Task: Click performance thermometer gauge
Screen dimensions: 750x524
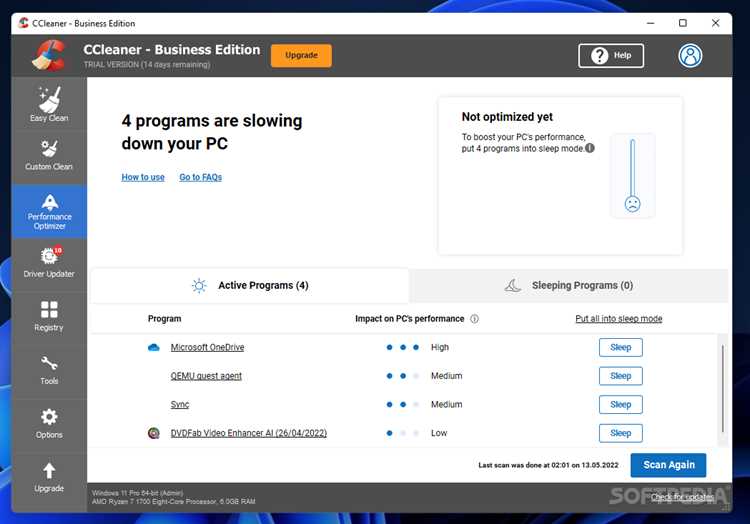Action: tap(632, 176)
